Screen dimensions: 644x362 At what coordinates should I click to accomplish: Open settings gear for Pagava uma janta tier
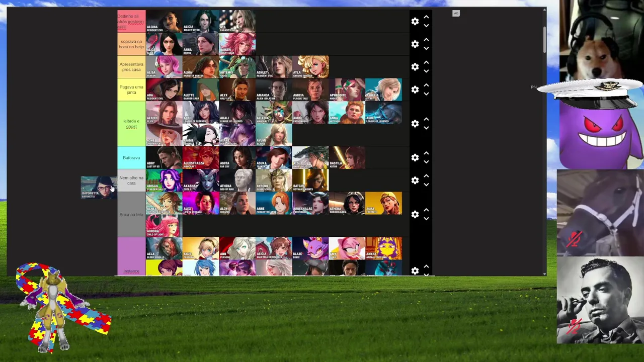[x=415, y=89]
